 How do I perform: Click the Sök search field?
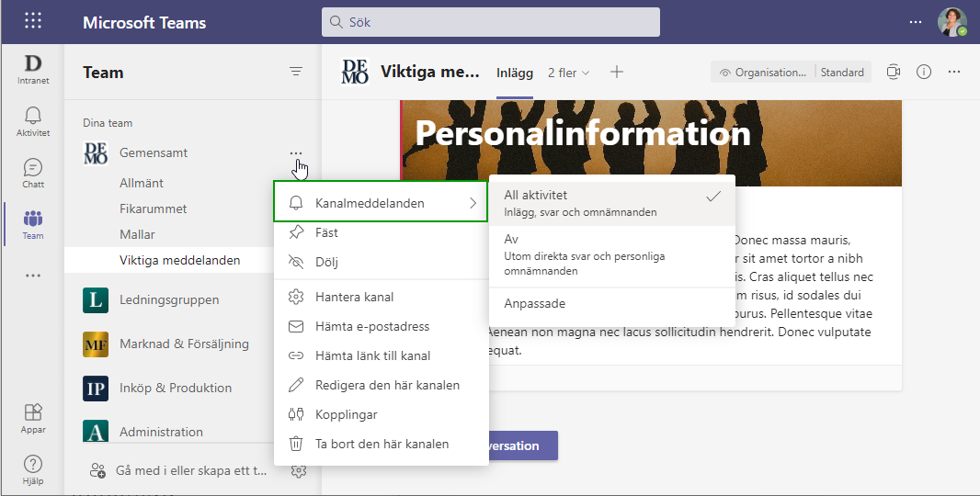[491, 22]
